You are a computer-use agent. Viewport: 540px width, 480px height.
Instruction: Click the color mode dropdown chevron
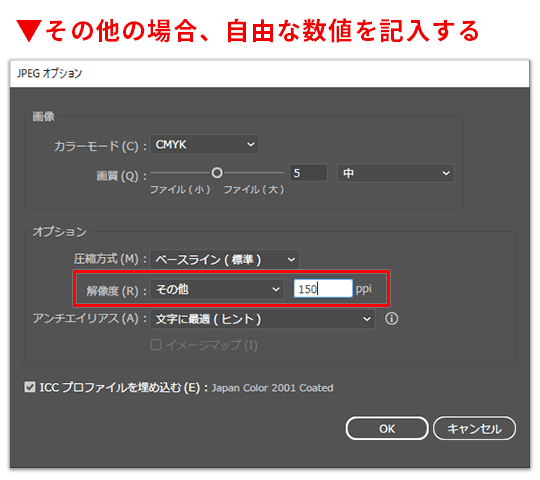pyautogui.click(x=251, y=144)
